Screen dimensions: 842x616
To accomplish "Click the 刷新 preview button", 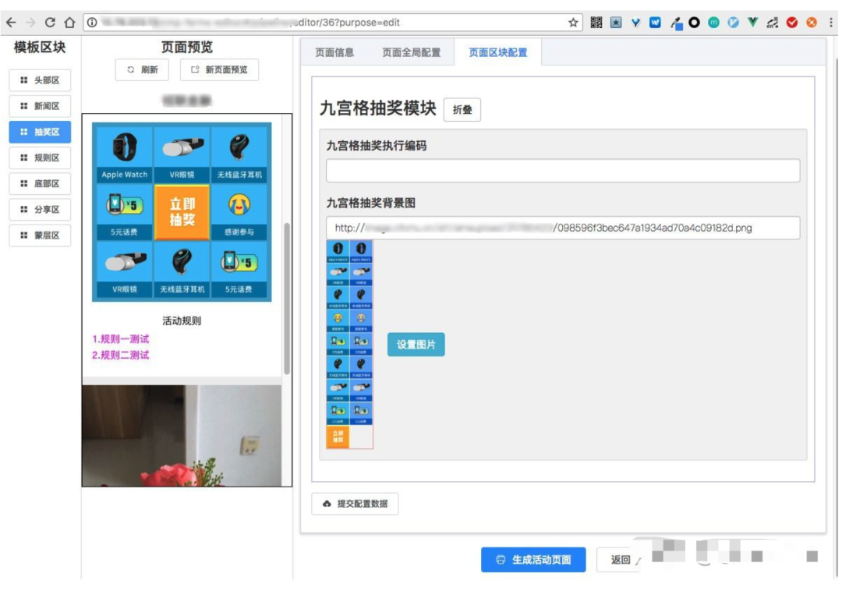I will coord(143,70).
